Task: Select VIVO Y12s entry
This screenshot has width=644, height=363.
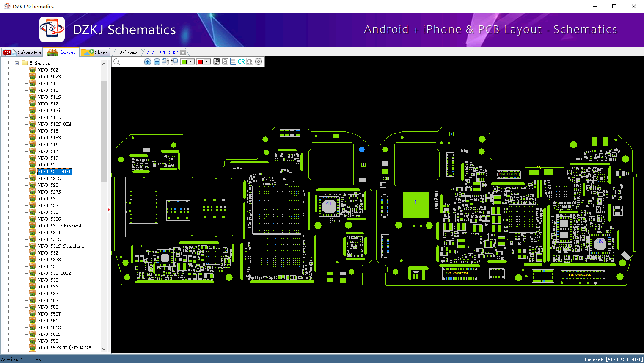Action: [x=49, y=117]
